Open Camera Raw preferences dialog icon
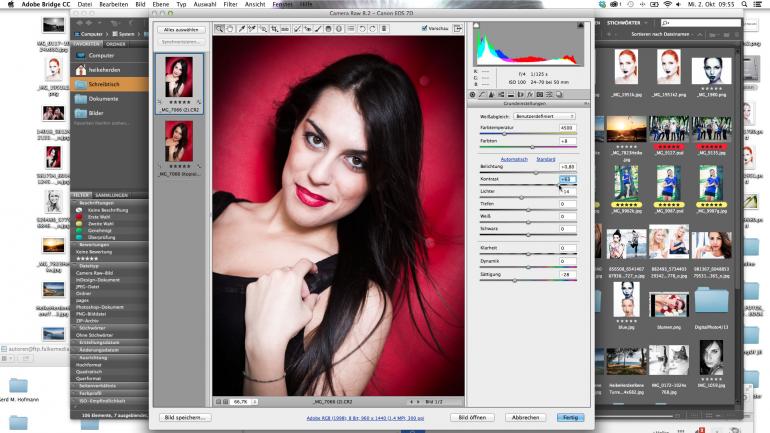Viewport: 770px width, 433px height. point(351,29)
